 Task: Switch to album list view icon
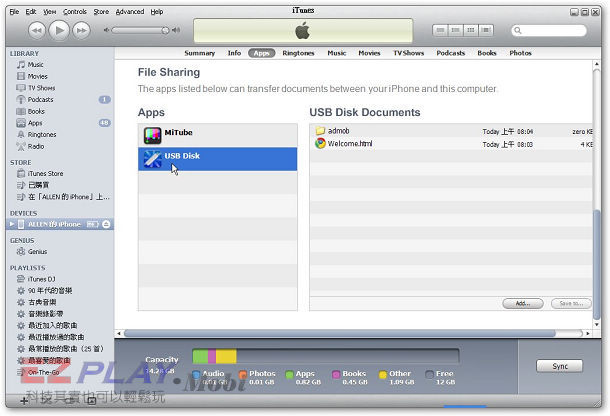point(455,30)
